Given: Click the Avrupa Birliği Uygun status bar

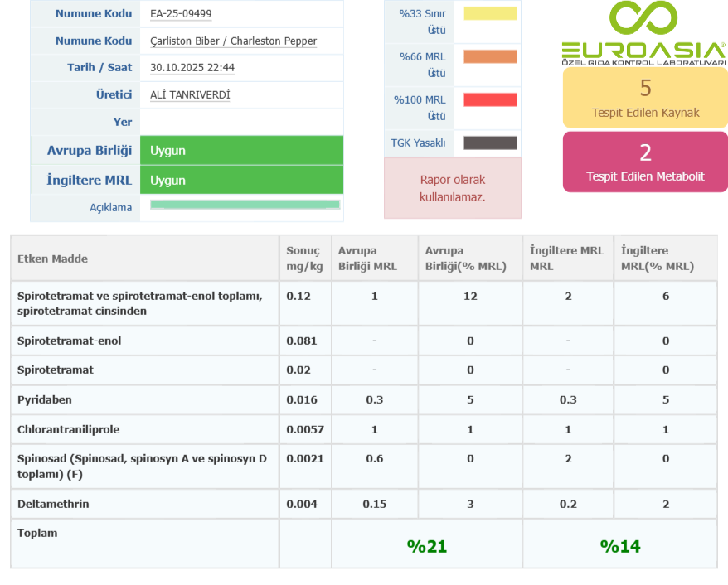Looking at the screenshot, I should pyautogui.click(x=241, y=151).
